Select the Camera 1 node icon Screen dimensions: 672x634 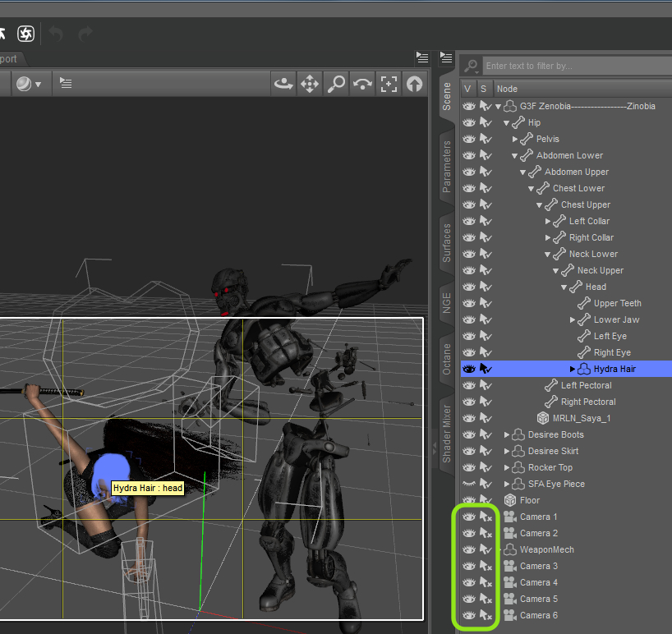coord(509,517)
